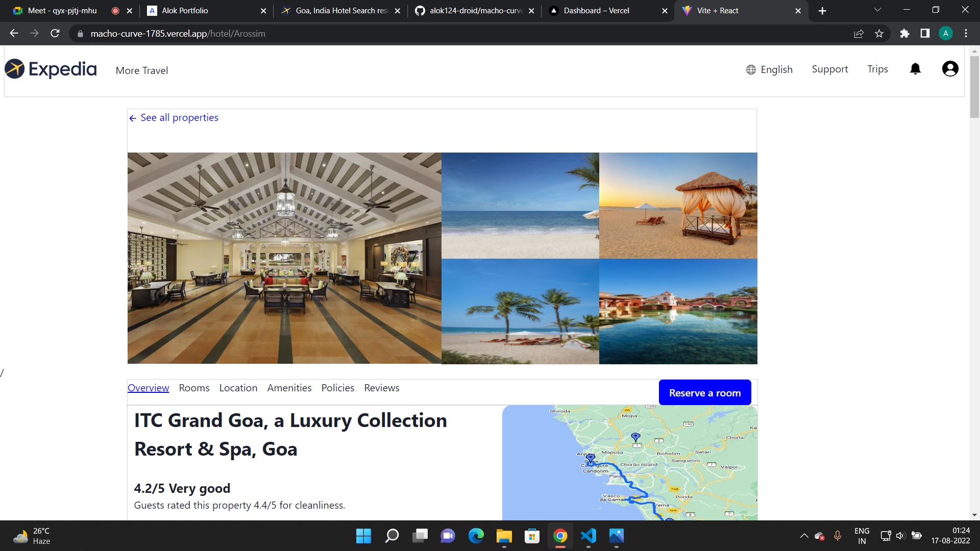Viewport: 980px width, 551px height.
Task: Click the address bar URL
Action: coord(178,34)
